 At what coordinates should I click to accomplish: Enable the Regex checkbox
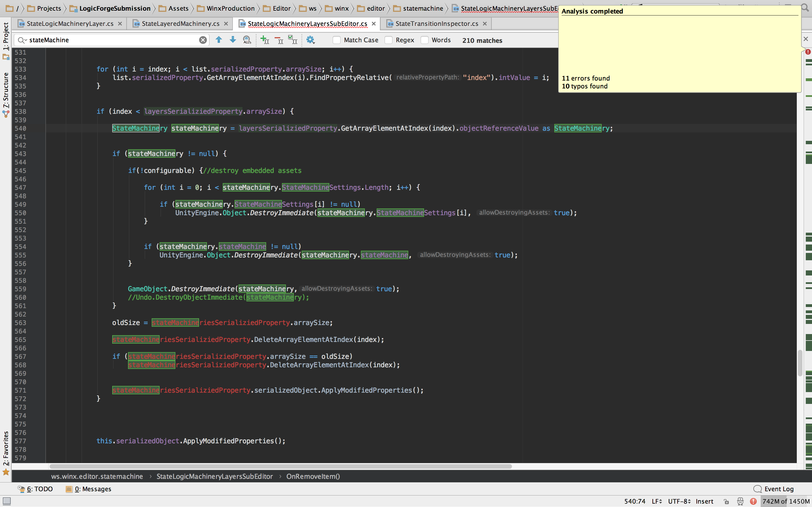[389, 40]
